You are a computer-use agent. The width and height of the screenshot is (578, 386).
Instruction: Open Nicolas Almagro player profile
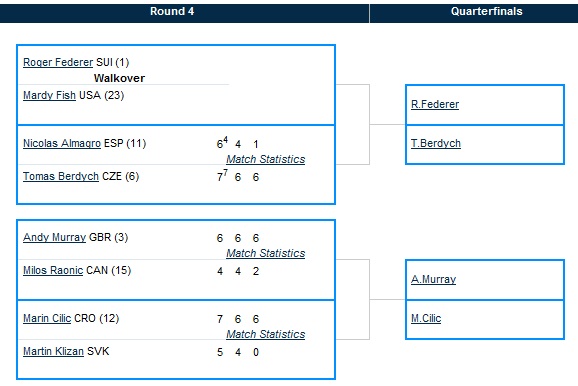point(62,143)
